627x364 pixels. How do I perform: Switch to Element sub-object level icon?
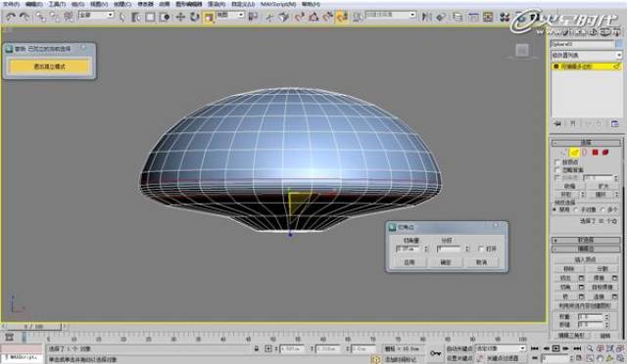(605, 153)
